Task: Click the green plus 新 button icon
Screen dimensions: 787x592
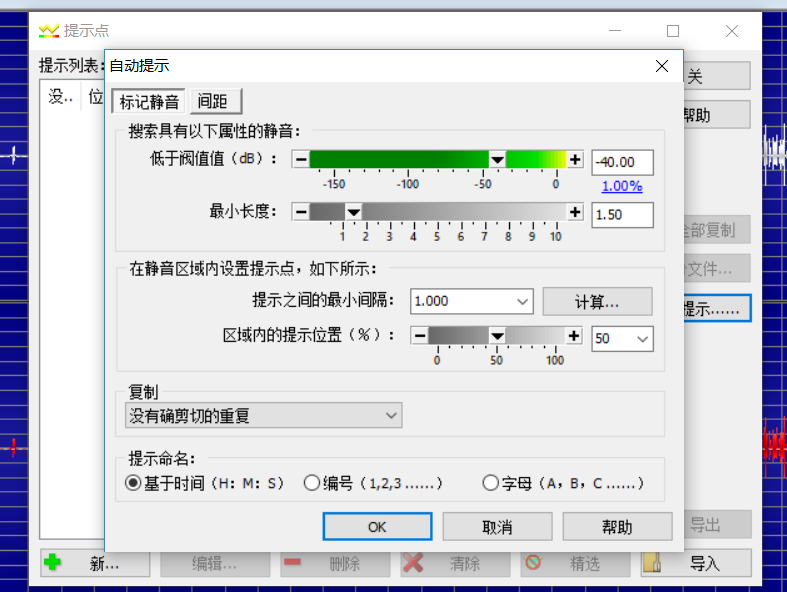Action: coord(52,562)
